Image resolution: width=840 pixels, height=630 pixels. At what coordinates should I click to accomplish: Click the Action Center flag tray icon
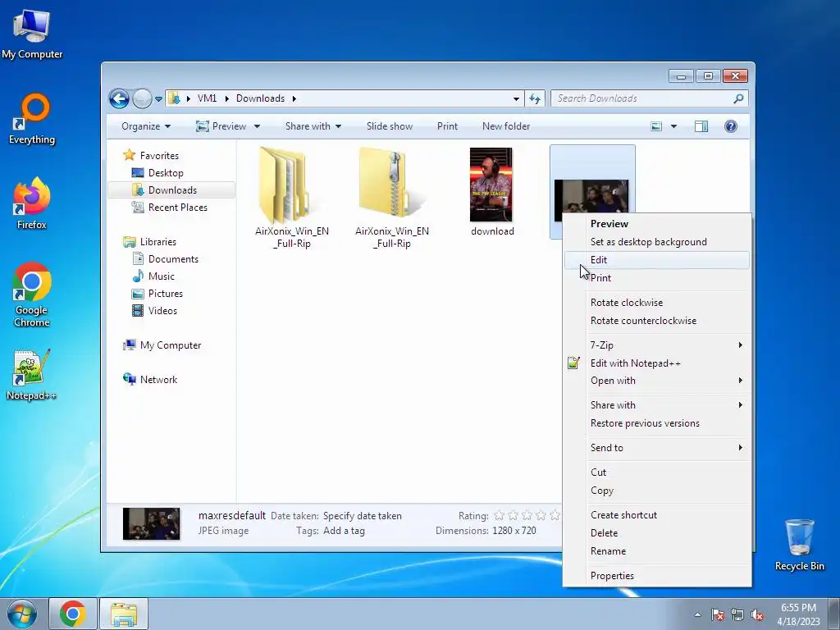coord(718,615)
